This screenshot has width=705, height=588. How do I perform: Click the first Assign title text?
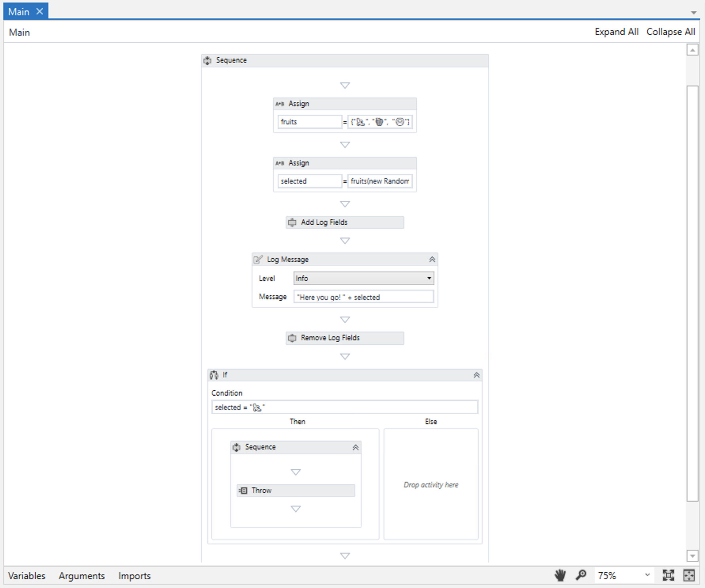click(x=299, y=104)
